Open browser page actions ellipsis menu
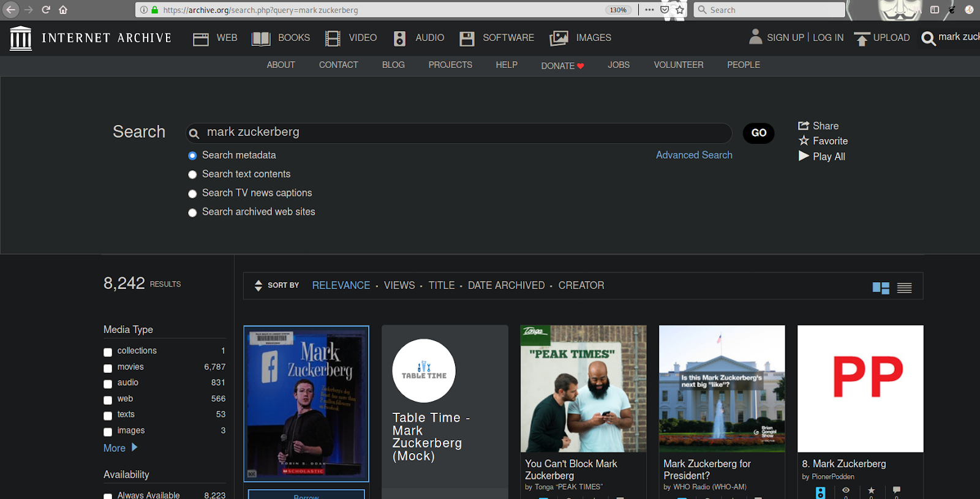This screenshot has width=980, height=499. (x=649, y=10)
